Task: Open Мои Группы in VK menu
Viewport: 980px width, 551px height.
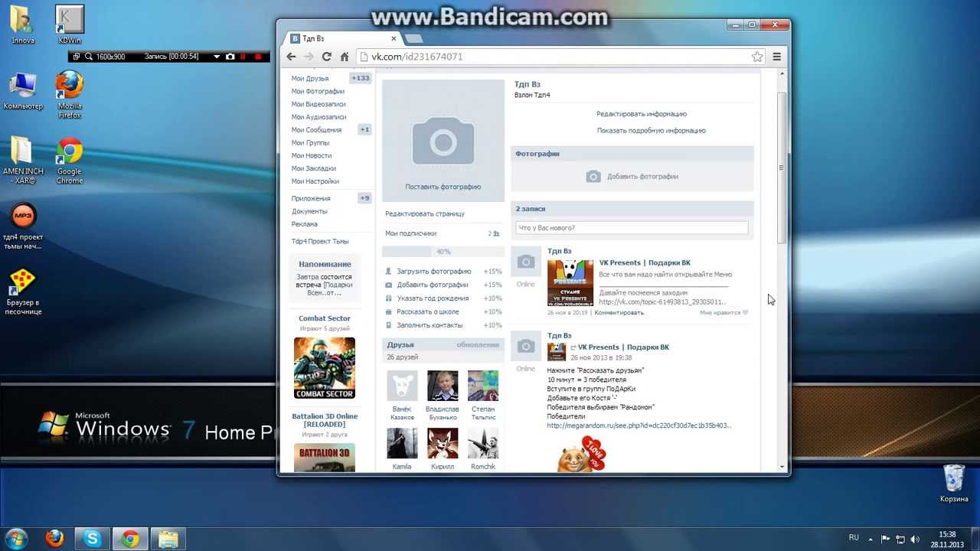Action: pyautogui.click(x=310, y=142)
